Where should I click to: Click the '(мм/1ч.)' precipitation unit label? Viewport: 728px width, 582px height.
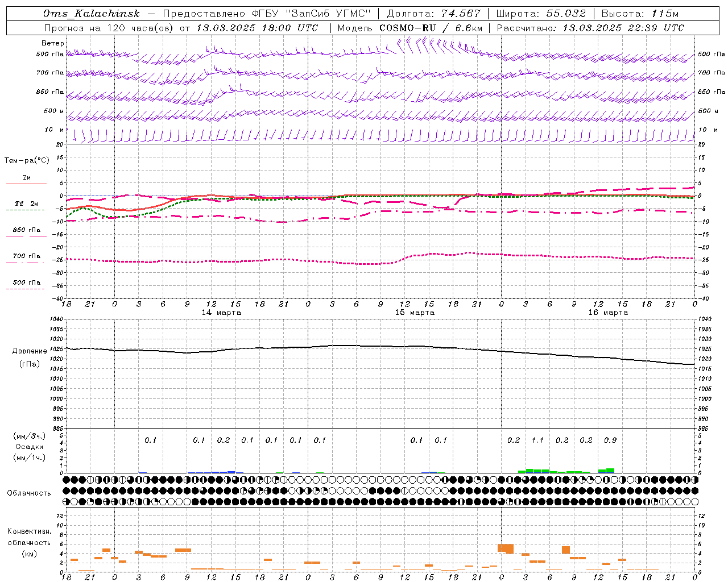click(x=30, y=458)
